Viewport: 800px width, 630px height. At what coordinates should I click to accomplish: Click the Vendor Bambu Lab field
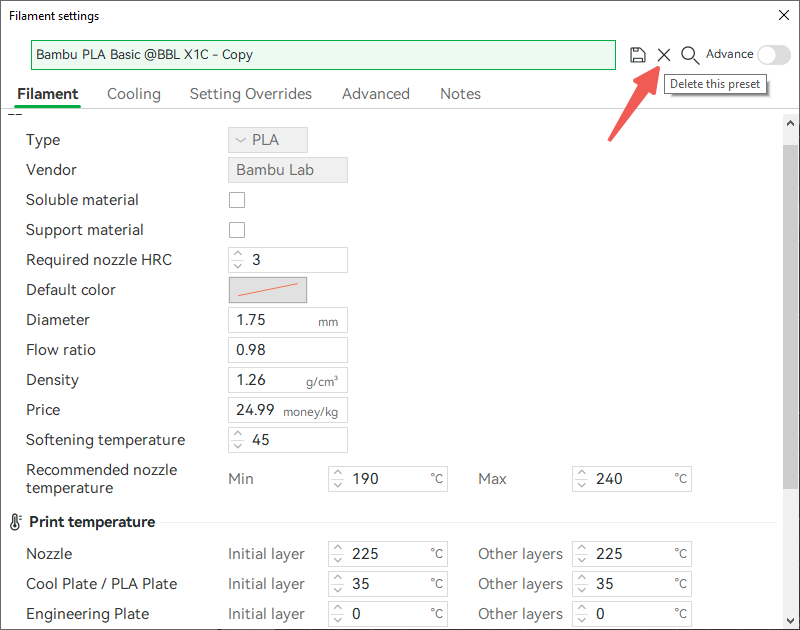coord(288,170)
